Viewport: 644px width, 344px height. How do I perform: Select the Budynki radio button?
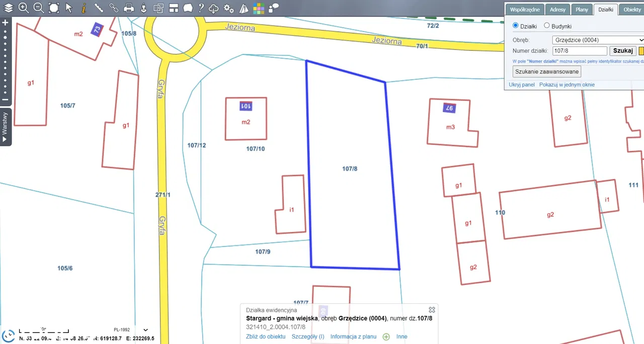pyautogui.click(x=547, y=26)
